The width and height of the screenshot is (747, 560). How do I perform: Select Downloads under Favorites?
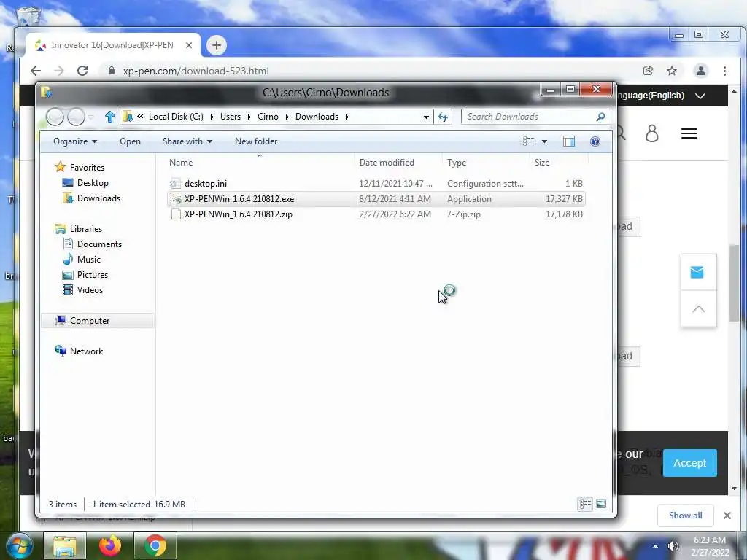(91, 198)
